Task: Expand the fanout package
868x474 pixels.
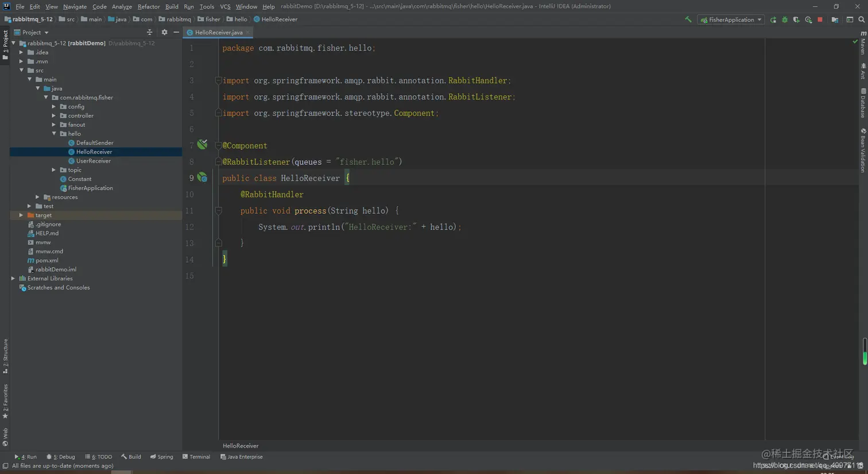Action: 54,125
